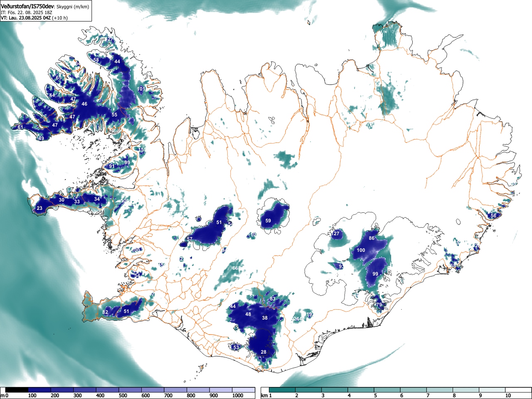This screenshot has width=532, height=399.
Task: Click visibility value 59 on Hofsjökull glacier
Action: pos(268,221)
